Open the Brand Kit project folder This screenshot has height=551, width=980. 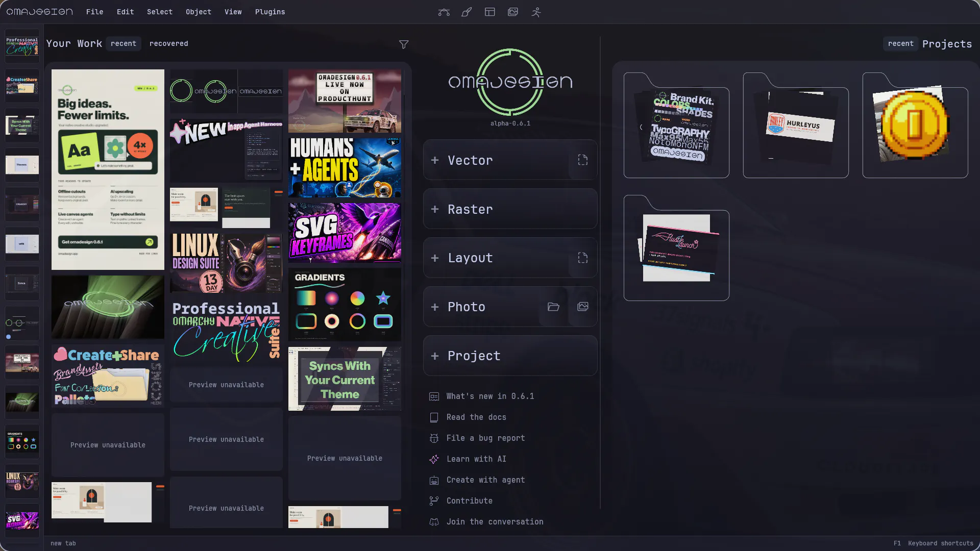676,126
